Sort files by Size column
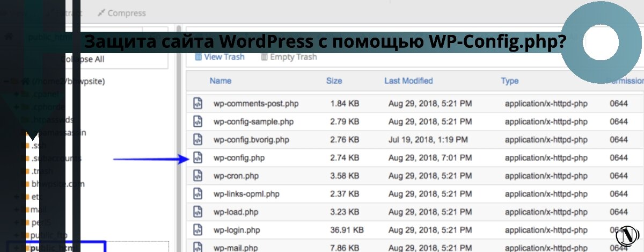This screenshot has height=252, width=644. (x=334, y=81)
